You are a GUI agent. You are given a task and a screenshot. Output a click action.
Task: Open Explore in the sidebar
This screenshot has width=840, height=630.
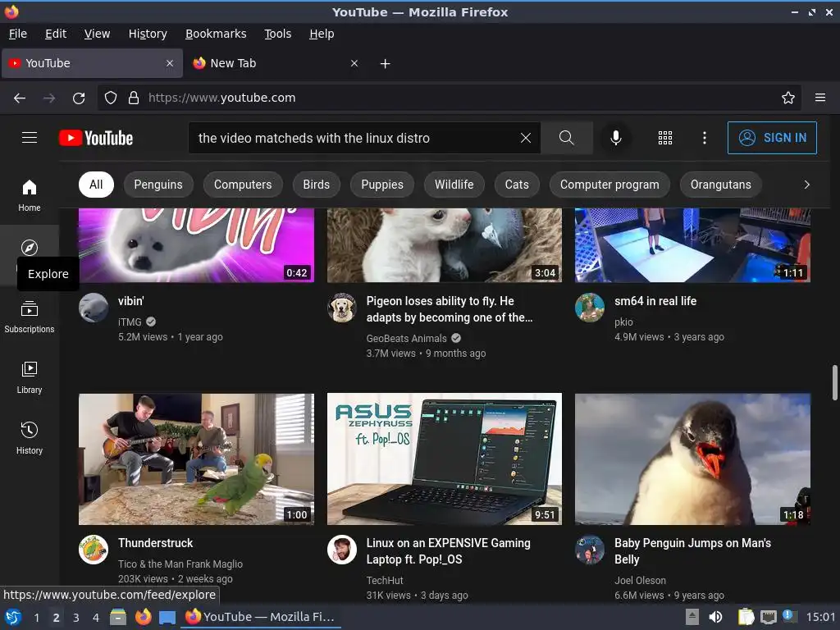[x=30, y=248]
